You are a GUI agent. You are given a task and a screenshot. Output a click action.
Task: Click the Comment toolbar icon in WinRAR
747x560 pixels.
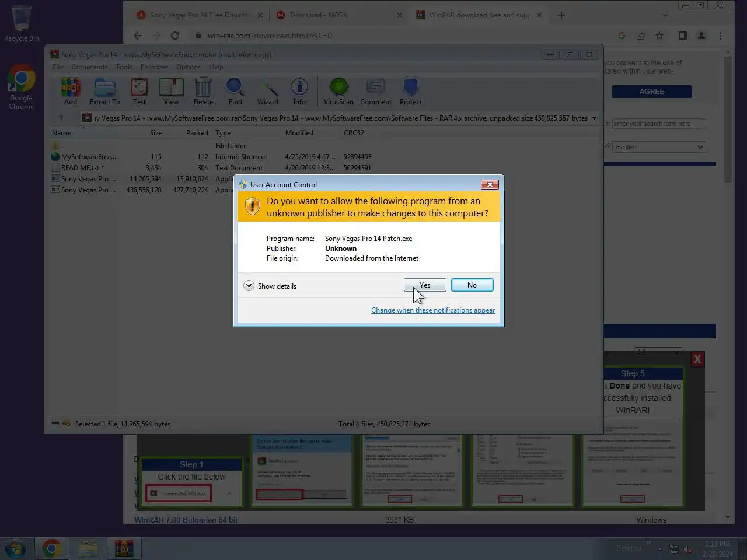tap(376, 92)
